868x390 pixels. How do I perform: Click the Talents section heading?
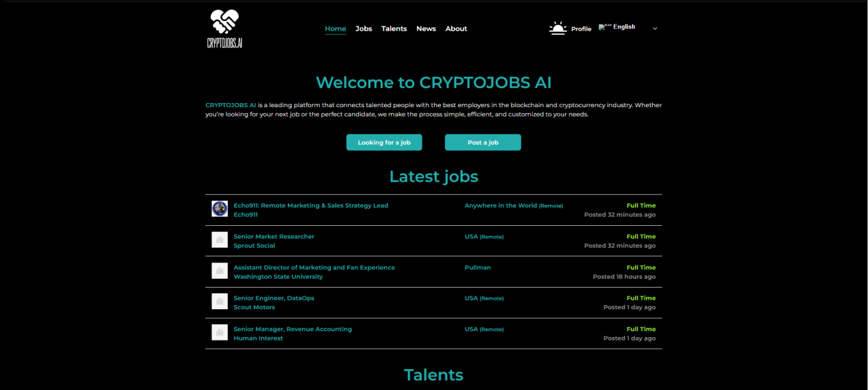(434, 374)
